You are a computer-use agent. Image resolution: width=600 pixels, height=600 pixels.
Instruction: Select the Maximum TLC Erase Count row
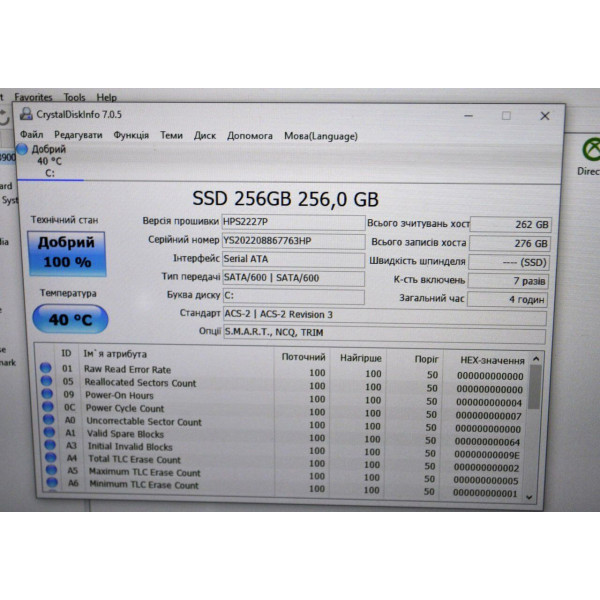(282, 474)
